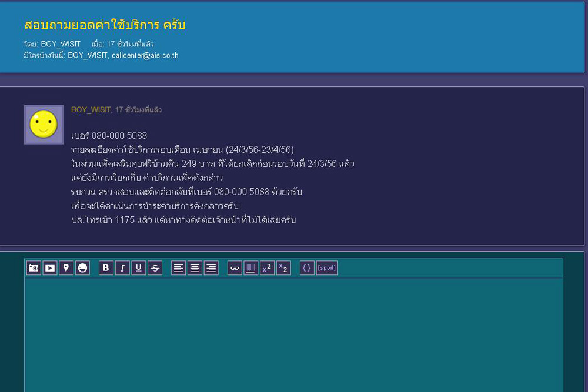The height and width of the screenshot is (392, 588).
Task: Open BOY_WISIT author link in the header
Action: 61,44
